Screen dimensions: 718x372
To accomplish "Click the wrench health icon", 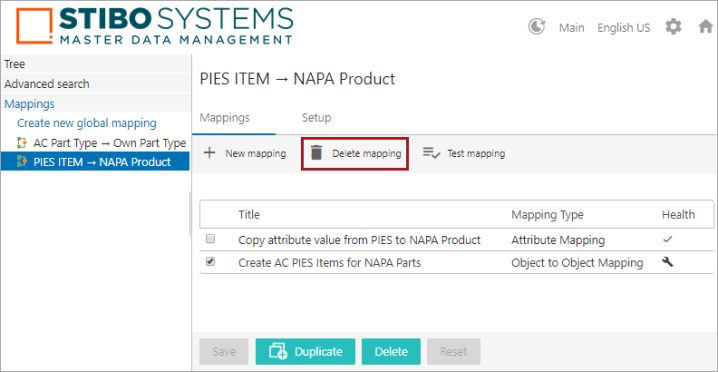I will 668,262.
